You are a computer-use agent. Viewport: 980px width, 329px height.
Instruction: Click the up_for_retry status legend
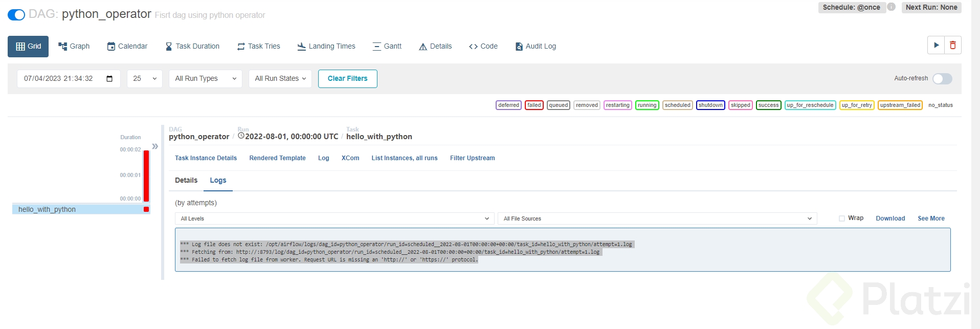(x=857, y=105)
